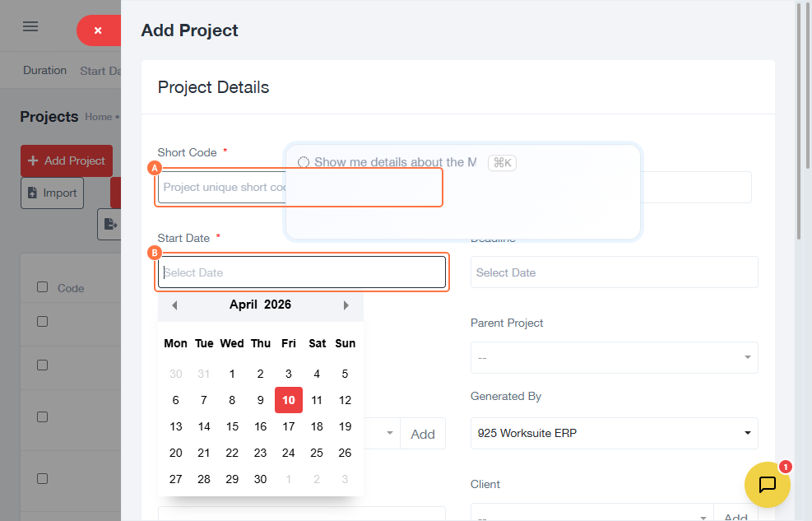
Task: Close the panel with the red X button
Action: click(98, 30)
